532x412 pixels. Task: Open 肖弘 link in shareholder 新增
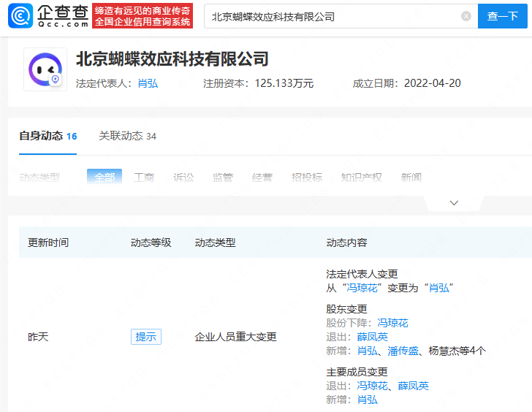pyautogui.click(x=367, y=351)
